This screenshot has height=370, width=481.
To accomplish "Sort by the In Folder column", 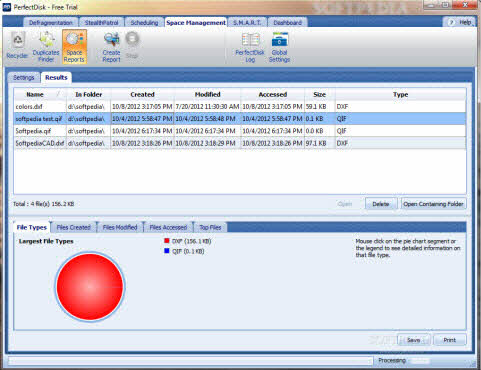I will pos(88,94).
